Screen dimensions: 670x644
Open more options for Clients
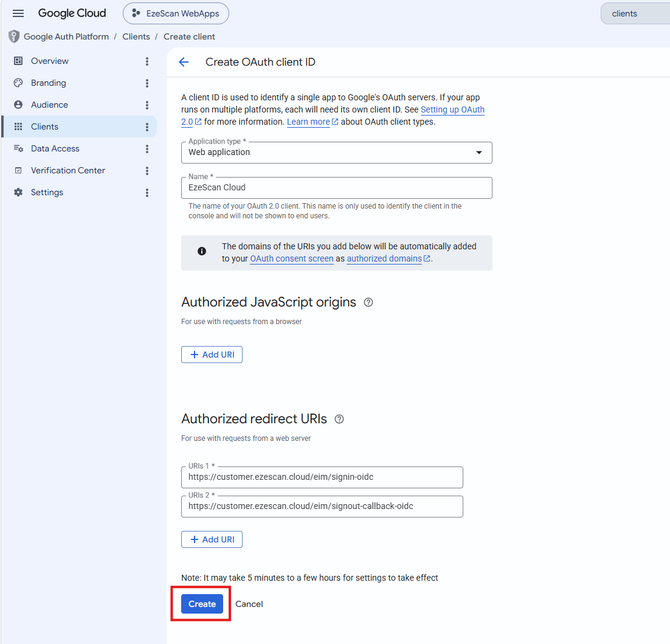pyautogui.click(x=147, y=127)
